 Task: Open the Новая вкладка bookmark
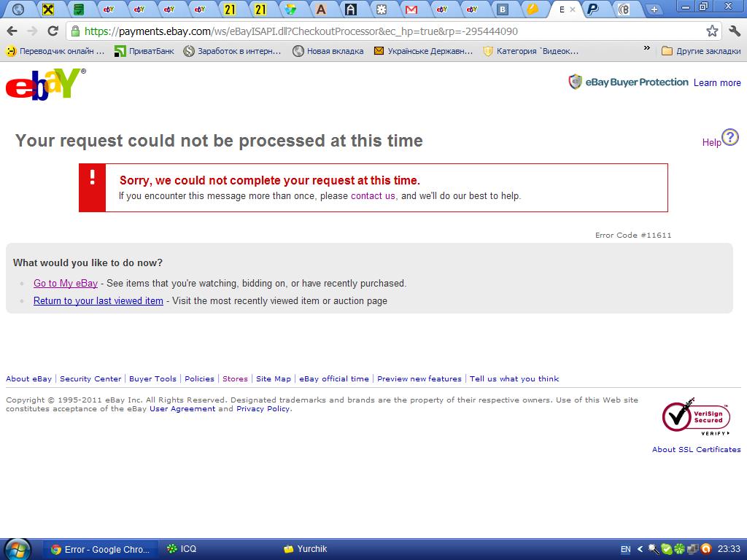tap(328, 51)
